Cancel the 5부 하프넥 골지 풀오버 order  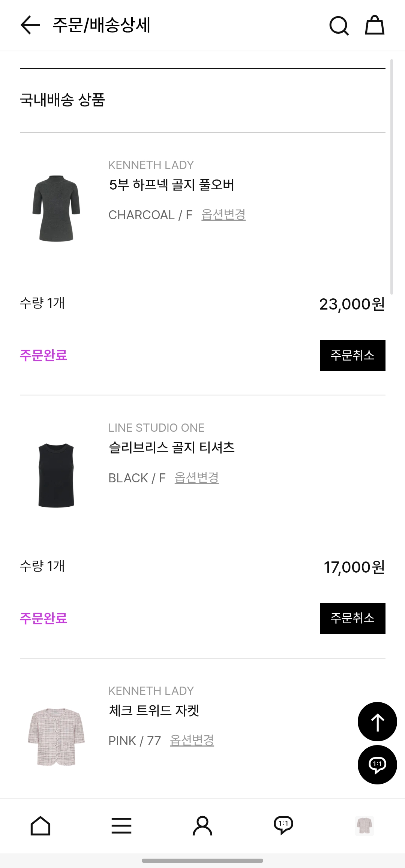click(x=352, y=355)
